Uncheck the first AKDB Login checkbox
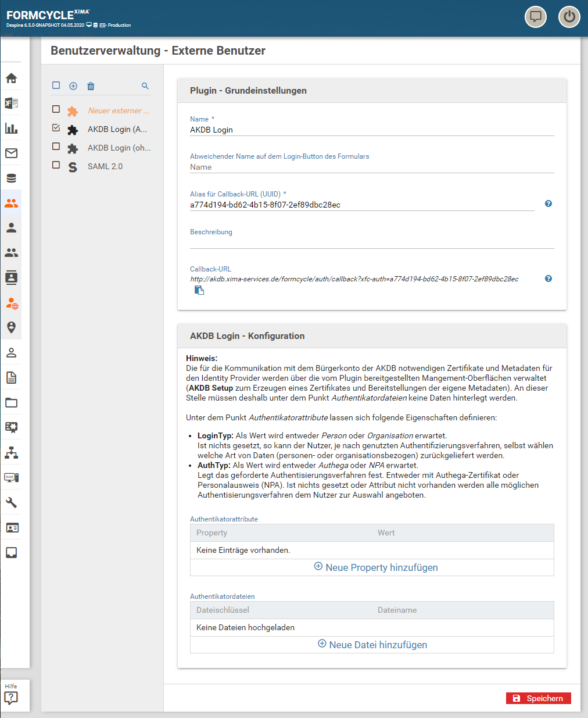 coord(56,128)
